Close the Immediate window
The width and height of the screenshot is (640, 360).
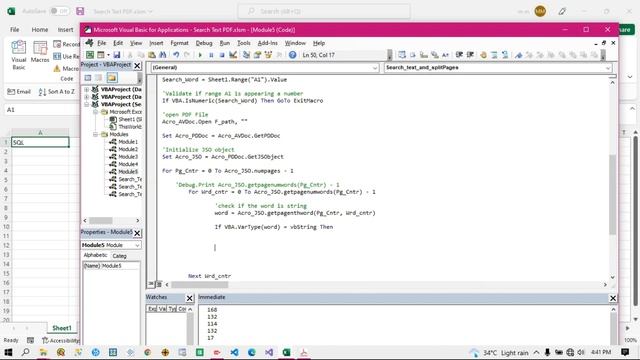[613, 298]
